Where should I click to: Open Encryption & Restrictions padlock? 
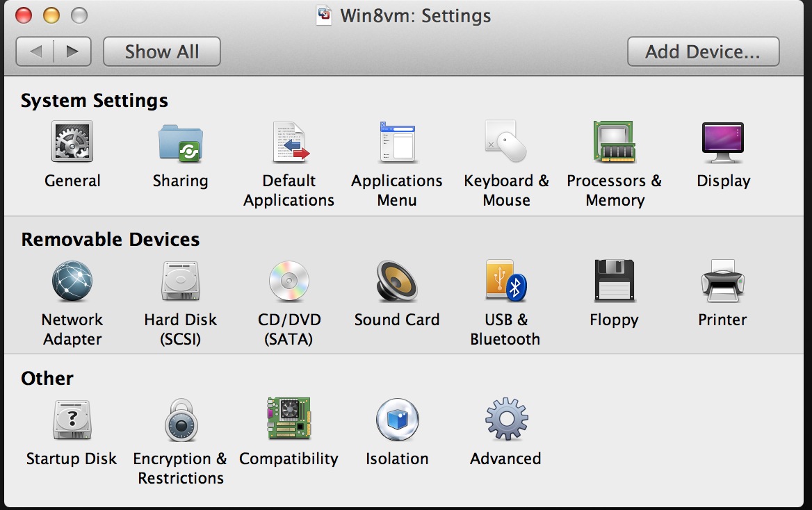180,420
